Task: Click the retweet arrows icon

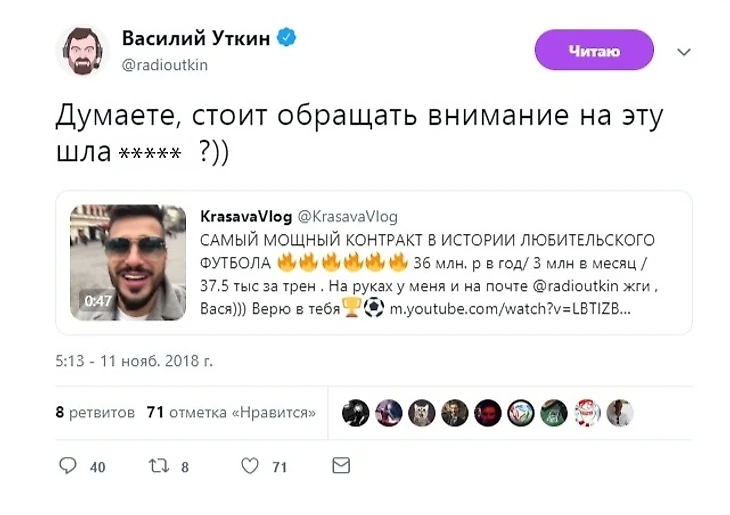Action: (159, 466)
